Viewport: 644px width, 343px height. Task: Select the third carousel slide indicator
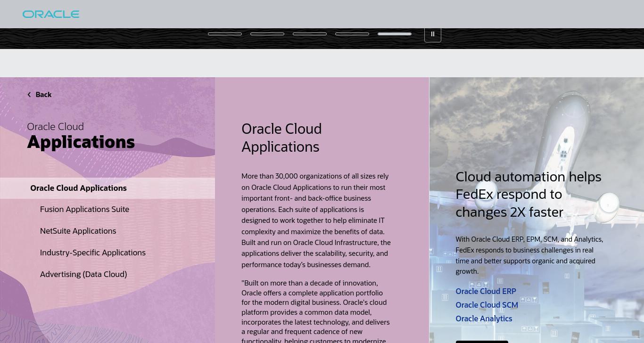[310, 34]
